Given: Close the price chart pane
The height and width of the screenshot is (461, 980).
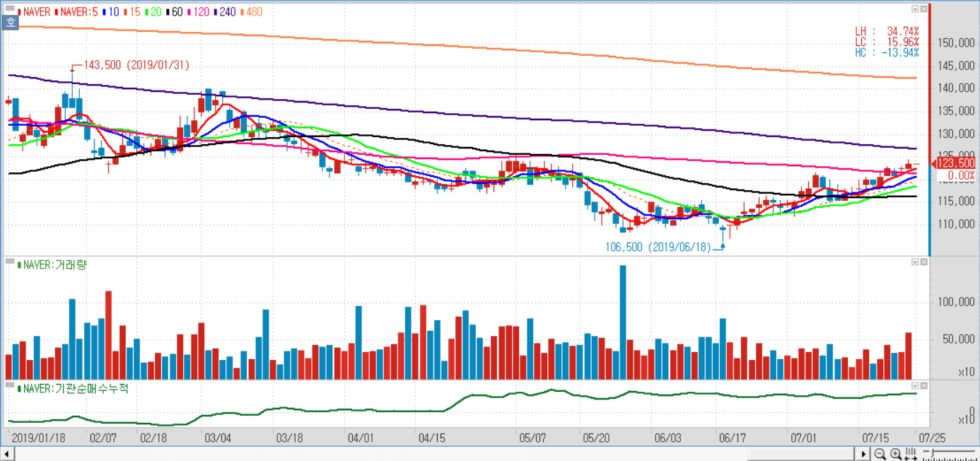Looking at the screenshot, I should [923, 9].
